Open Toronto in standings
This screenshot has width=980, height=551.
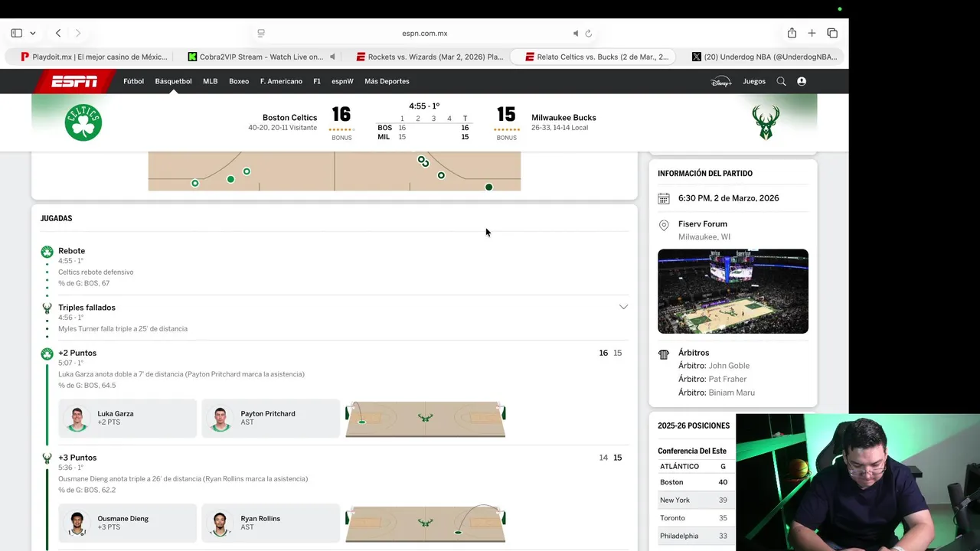click(672, 518)
